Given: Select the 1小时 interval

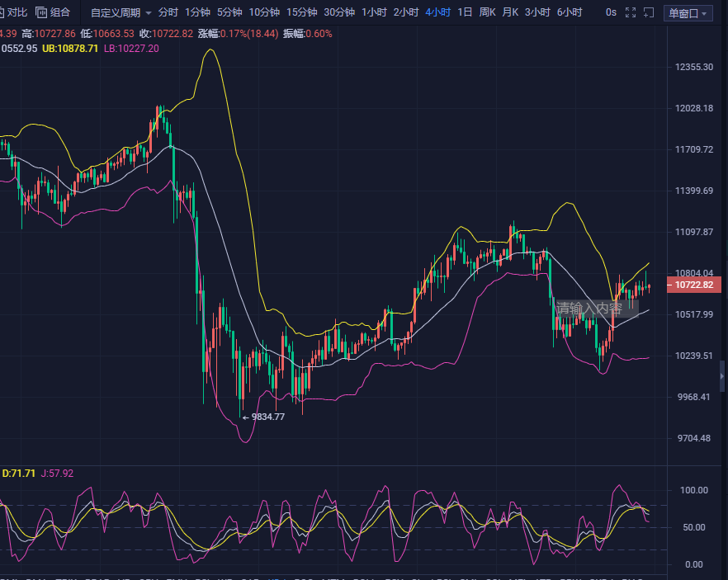Looking at the screenshot, I should [x=374, y=12].
